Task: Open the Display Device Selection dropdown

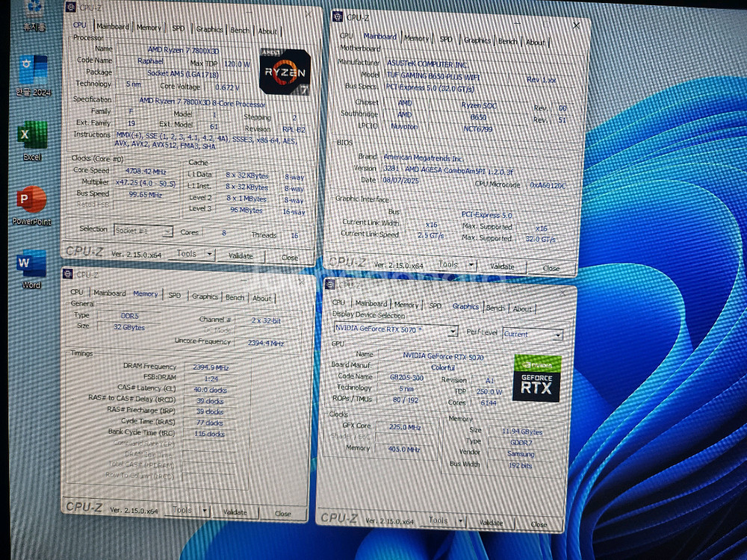Action: tap(395, 329)
